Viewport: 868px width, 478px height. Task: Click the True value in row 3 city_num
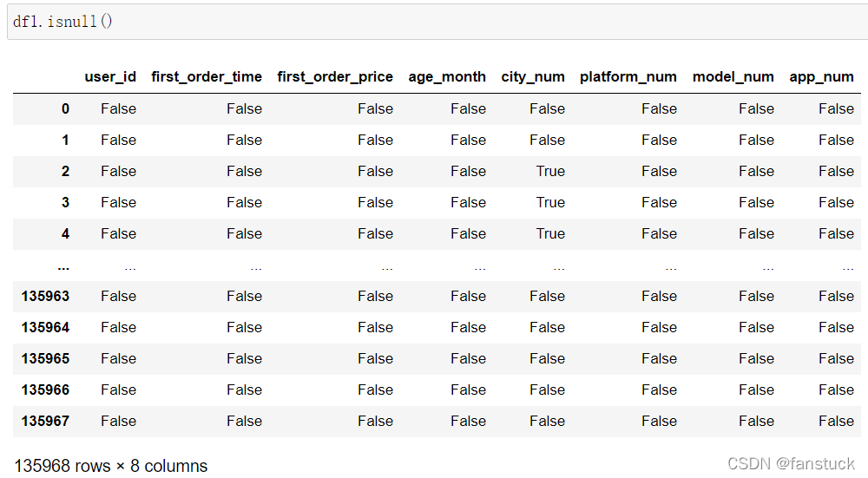[x=550, y=202]
